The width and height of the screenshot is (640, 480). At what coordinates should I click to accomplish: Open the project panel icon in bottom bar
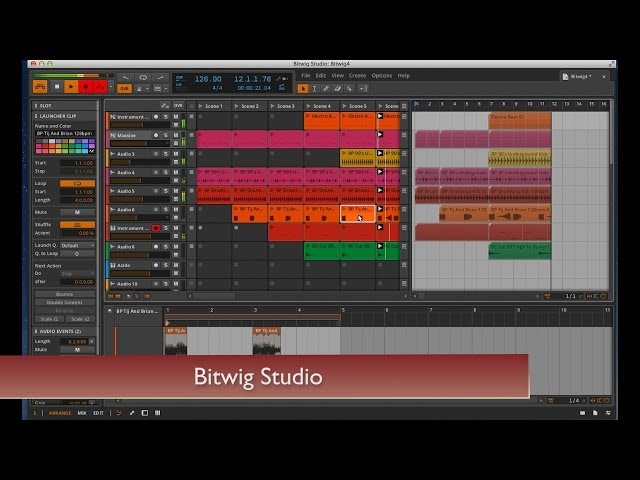coord(595,413)
